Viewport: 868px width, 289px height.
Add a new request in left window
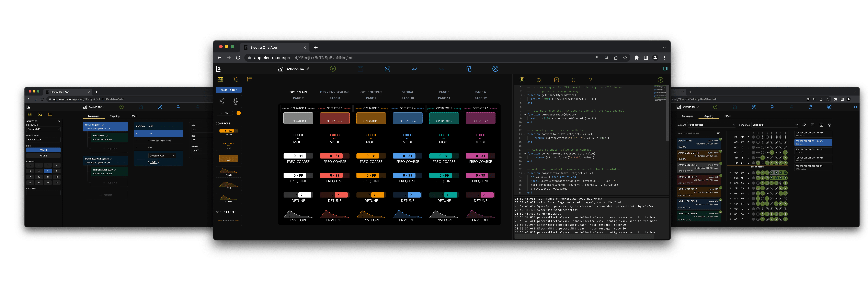105,195
